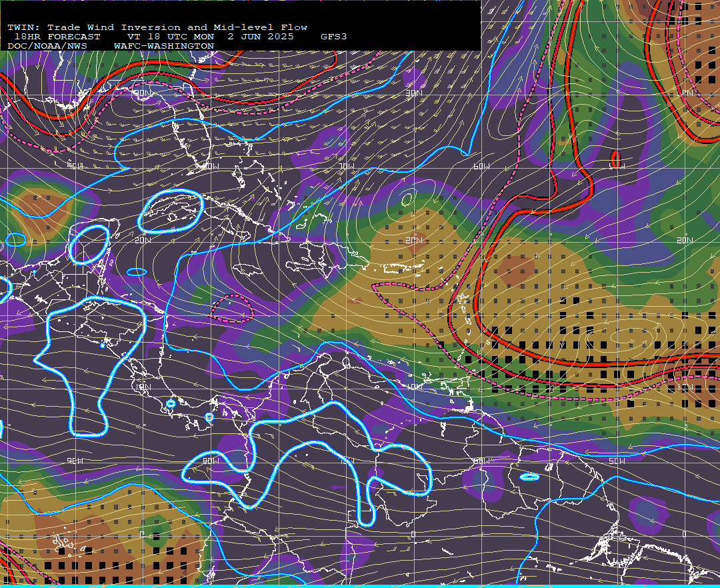Select the "DOC/NOAA/NWS" header text

tap(47, 47)
